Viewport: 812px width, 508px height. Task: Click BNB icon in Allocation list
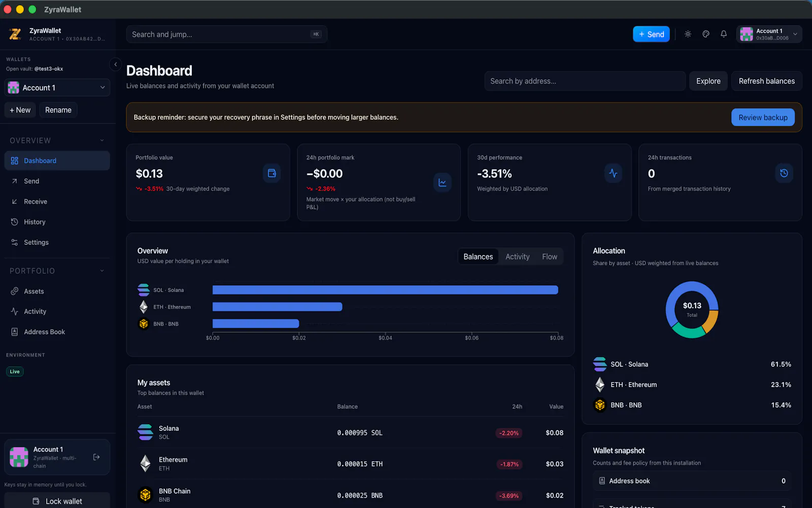[x=600, y=405]
